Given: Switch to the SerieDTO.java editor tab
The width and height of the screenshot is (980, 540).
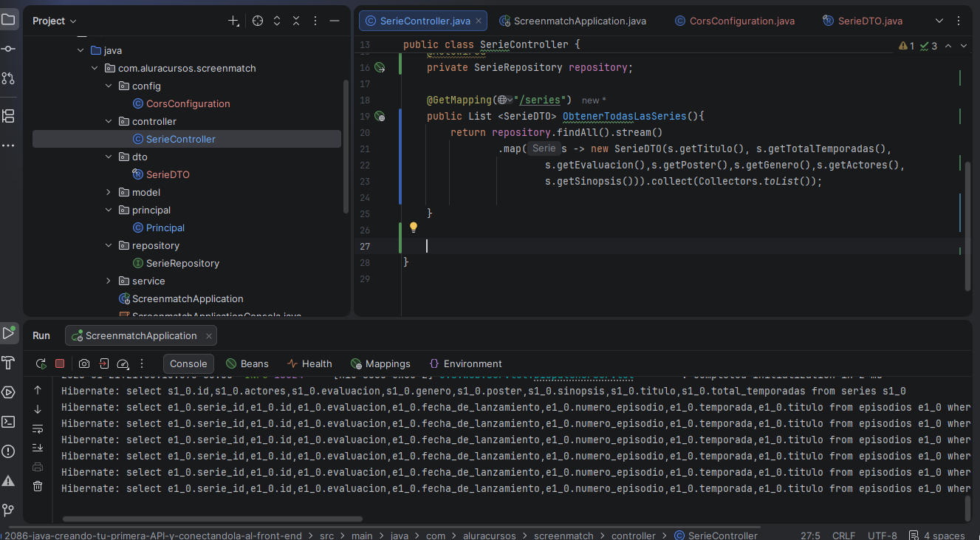Looking at the screenshot, I should (x=869, y=21).
